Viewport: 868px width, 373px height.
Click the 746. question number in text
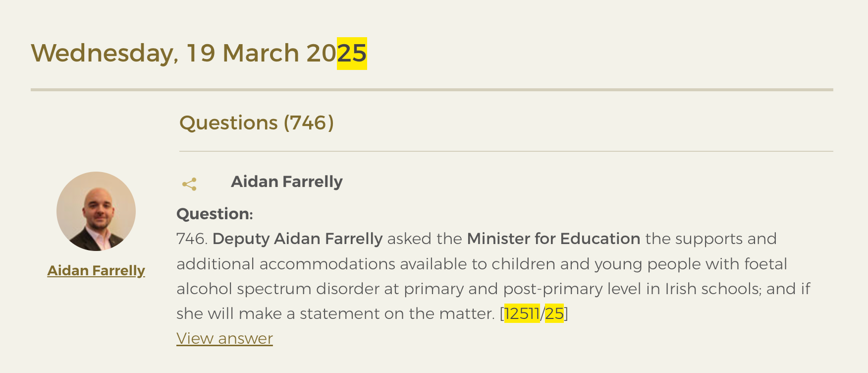click(192, 239)
